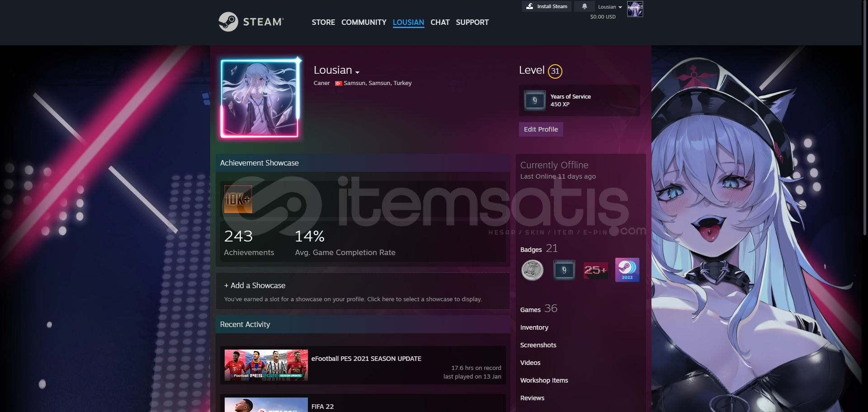Screen dimensions: 868x412
Task: Click the large profile avatar picture
Action: (x=259, y=99)
